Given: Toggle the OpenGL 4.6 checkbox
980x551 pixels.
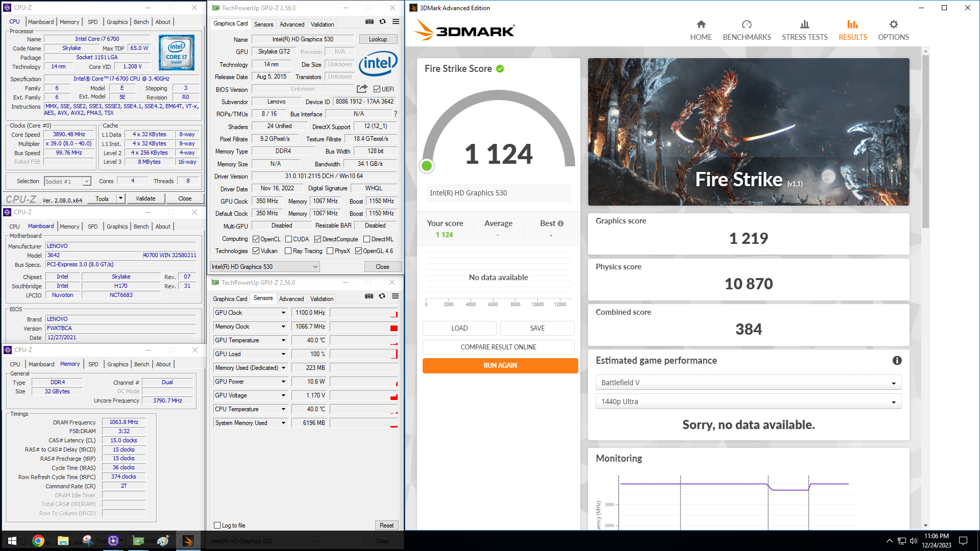Looking at the screenshot, I should point(358,251).
